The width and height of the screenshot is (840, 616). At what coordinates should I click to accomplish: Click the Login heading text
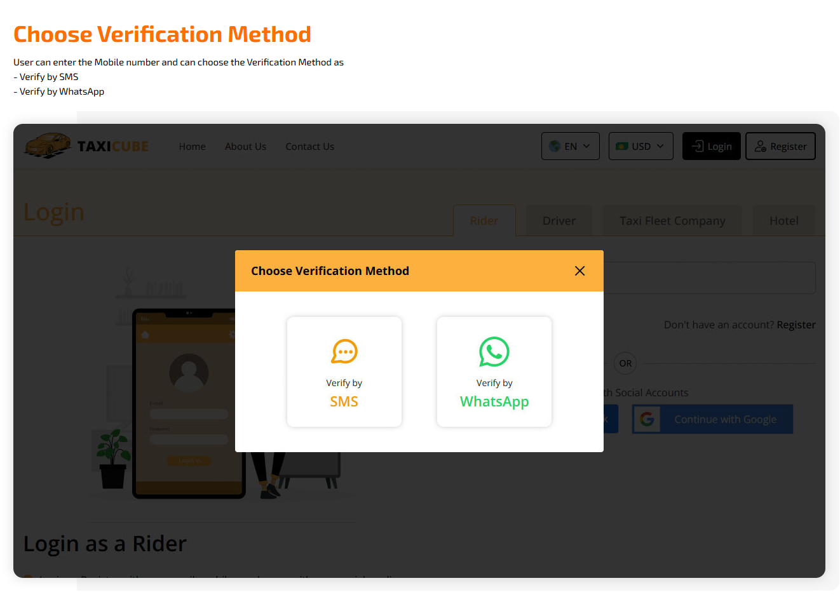click(54, 212)
